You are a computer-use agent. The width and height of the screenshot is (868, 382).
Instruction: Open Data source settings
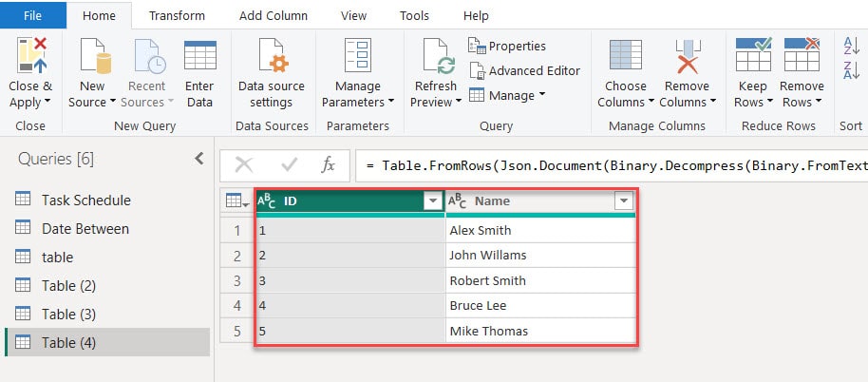(272, 72)
